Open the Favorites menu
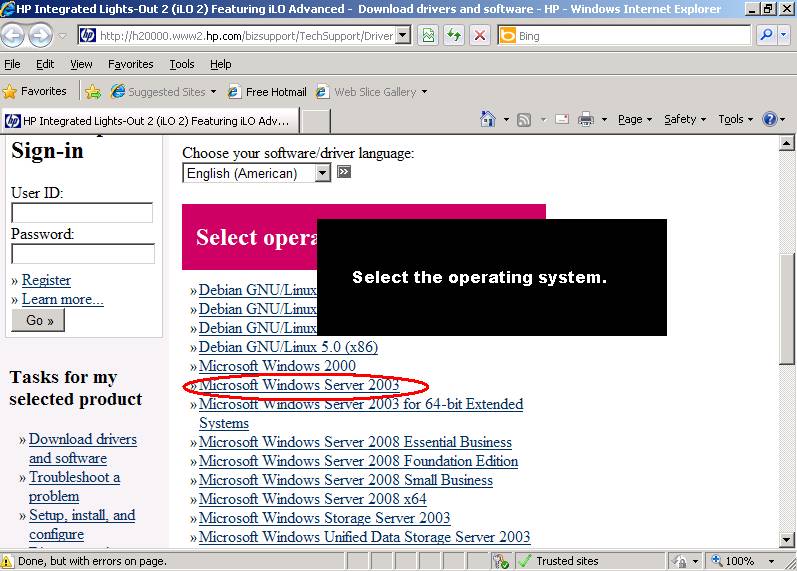797x571 pixels. coord(131,64)
